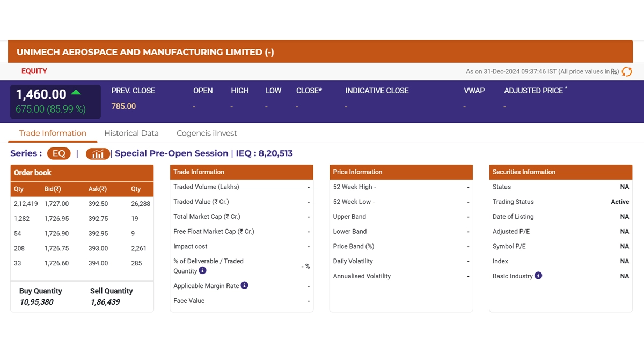Viewport: 644px width, 362px height.
Task: Select the EQ series badge
Action: click(58, 153)
